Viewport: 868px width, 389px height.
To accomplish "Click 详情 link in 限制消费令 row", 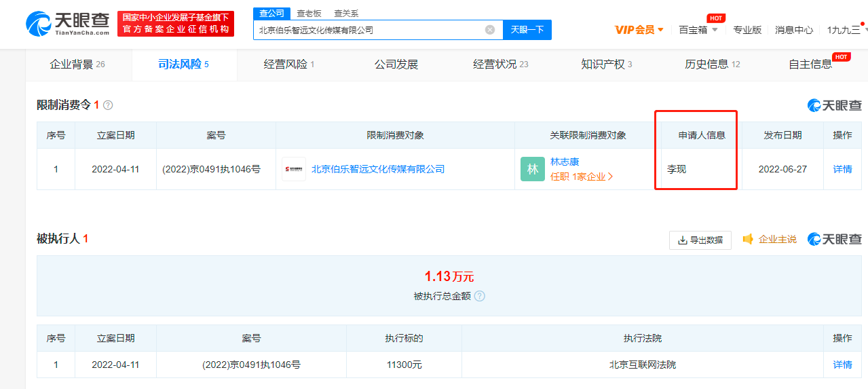I will coord(842,169).
